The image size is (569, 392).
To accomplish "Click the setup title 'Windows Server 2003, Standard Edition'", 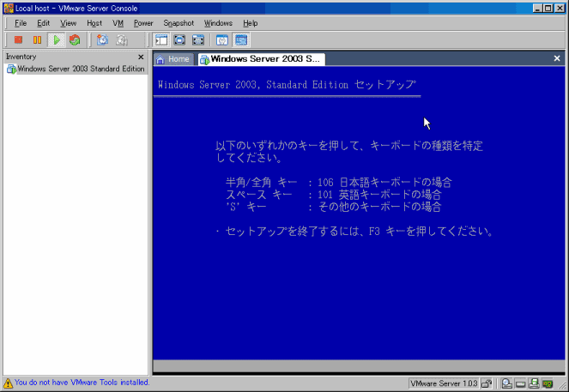I will tap(253, 85).
